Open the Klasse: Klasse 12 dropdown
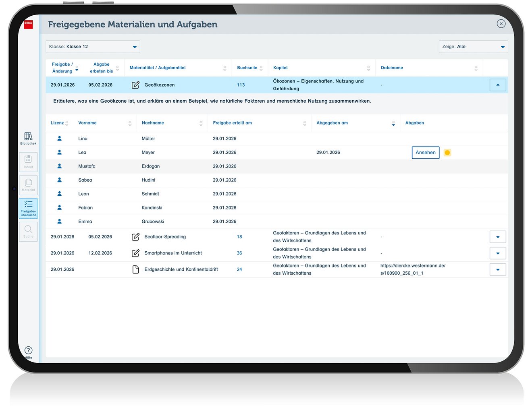 click(x=93, y=47)
